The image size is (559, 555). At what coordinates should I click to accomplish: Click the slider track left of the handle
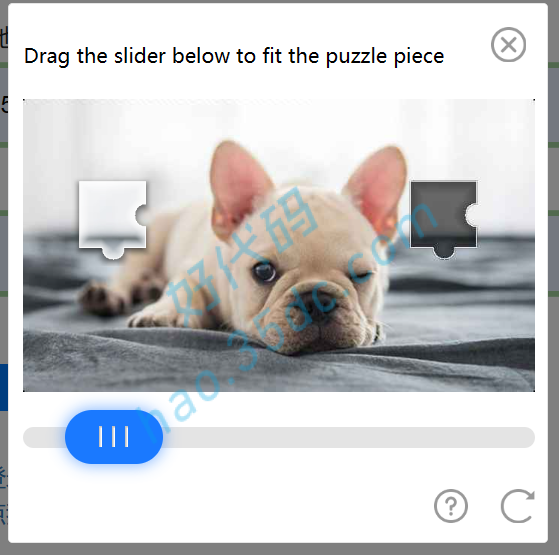[x=44, y=437]
